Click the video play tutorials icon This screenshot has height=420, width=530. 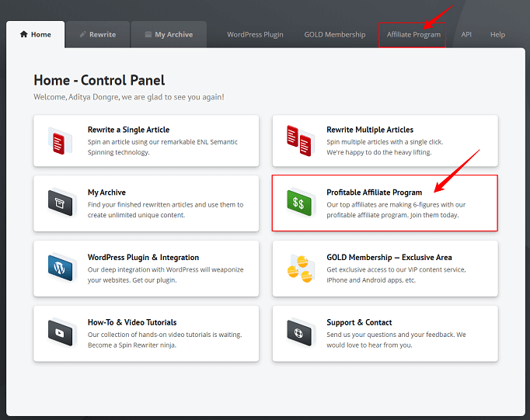tap(61, 332)
